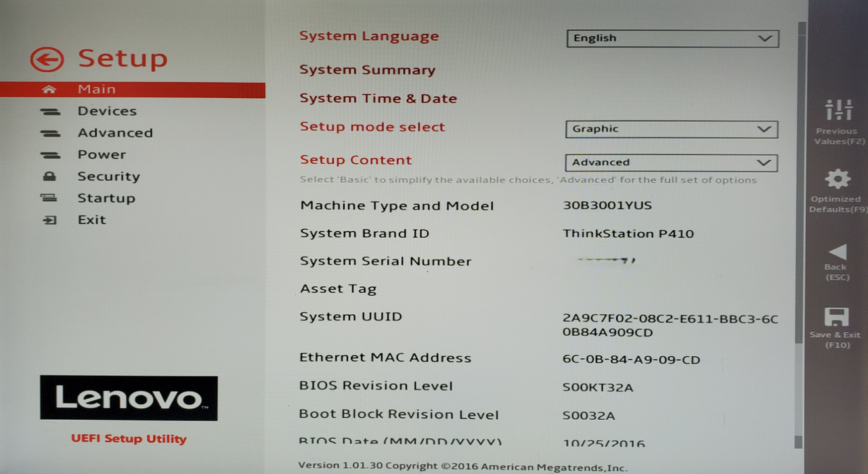
Task: Click the padlock icon beside Security
Action: tap(49, 177)
